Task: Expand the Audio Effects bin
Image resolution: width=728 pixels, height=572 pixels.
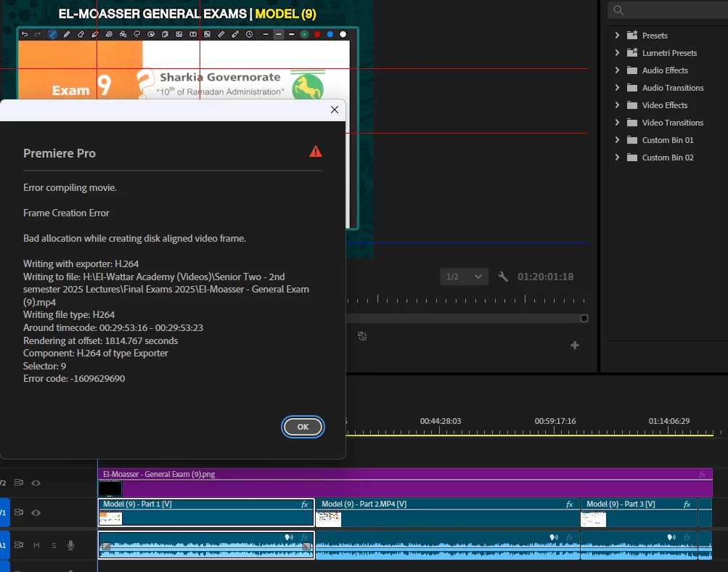Action: pyautogui.click(x=617, y=70)
